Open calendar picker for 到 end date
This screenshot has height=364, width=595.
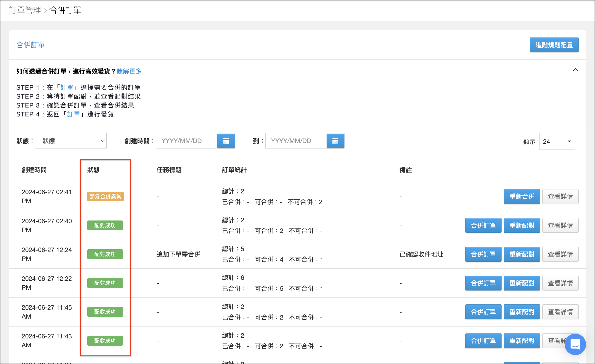click(x=335, y=141)
